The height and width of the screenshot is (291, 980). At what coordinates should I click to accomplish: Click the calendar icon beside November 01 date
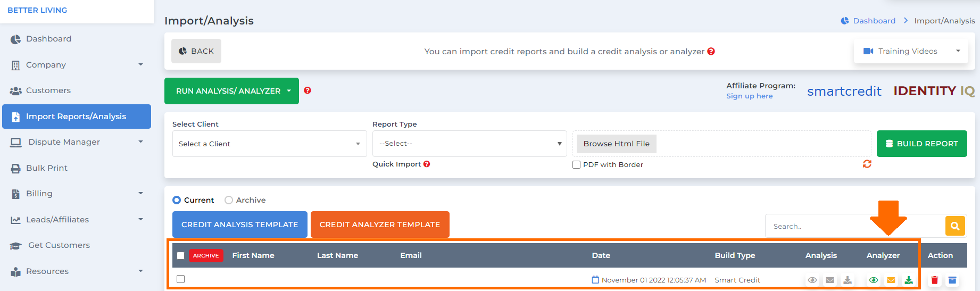[x=595, y=279]
